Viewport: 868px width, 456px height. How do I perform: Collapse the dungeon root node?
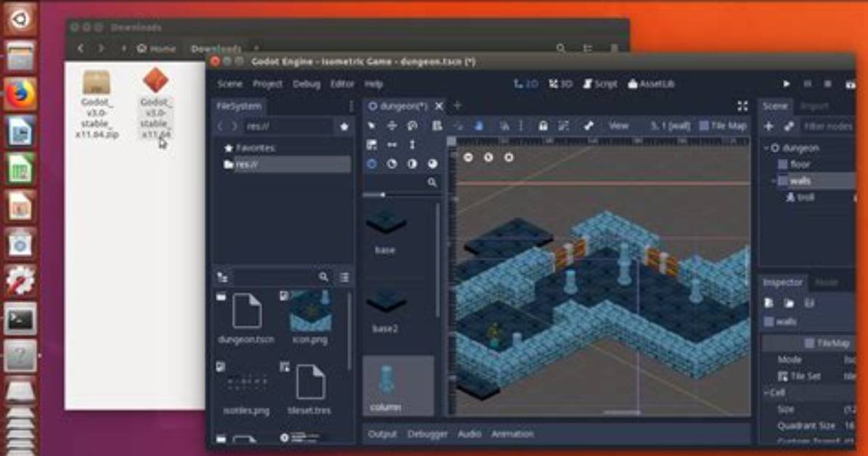pyautogui.click(x=766, y=148)
